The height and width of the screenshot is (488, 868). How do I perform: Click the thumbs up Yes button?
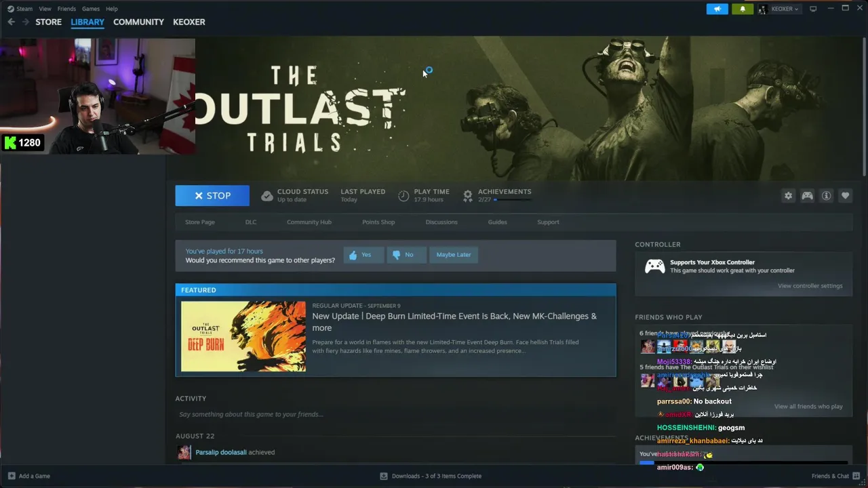(363, 255)
